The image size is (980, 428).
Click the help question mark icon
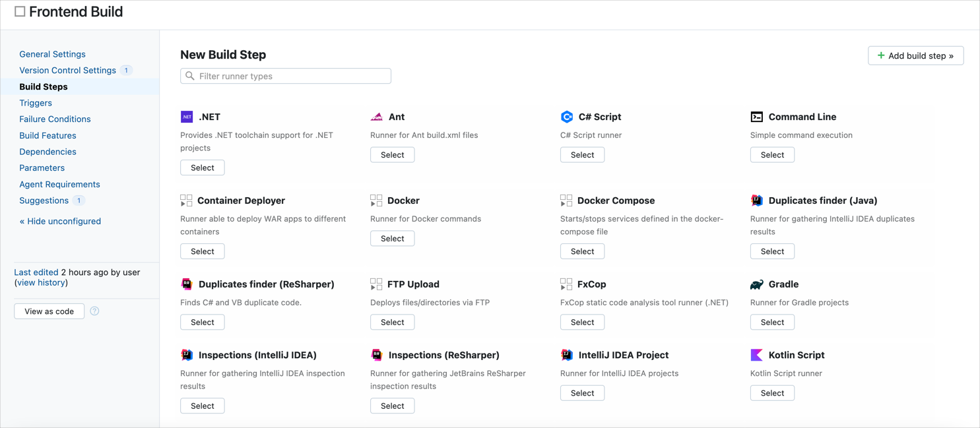94,311
